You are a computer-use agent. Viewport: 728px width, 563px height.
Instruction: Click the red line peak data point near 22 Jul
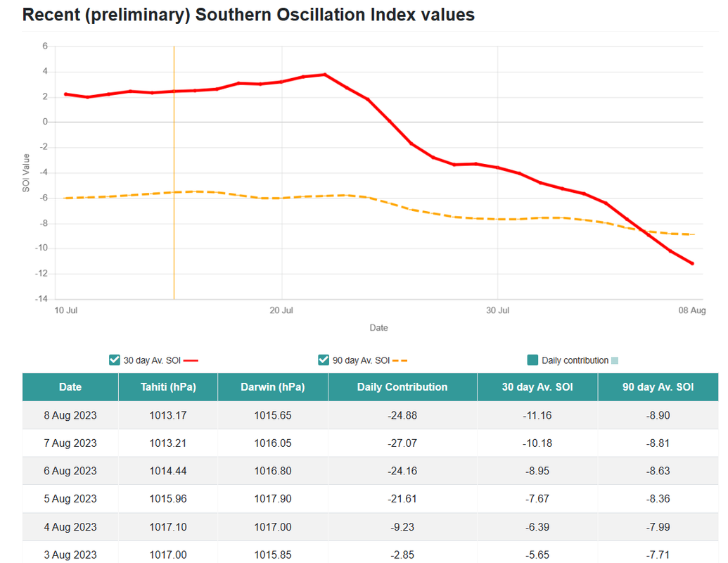324,75
